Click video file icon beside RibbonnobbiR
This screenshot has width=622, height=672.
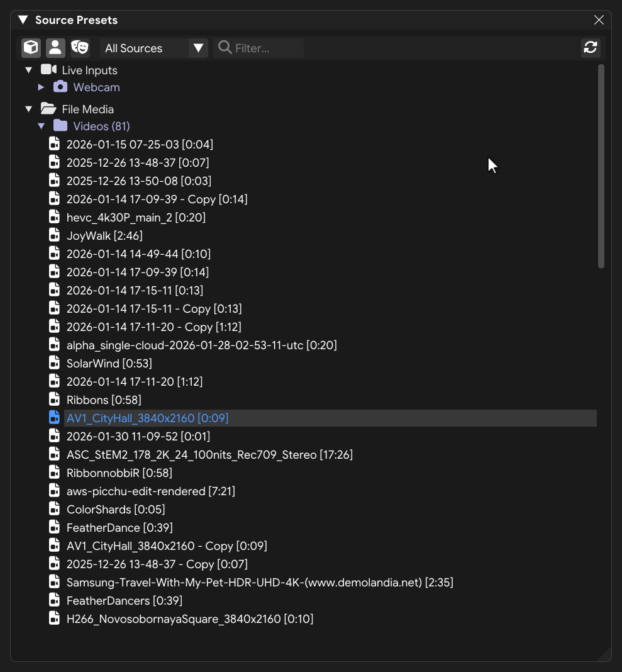pyautogui.click(x=55, y=473)
